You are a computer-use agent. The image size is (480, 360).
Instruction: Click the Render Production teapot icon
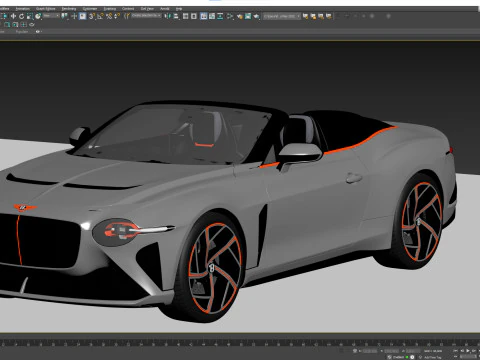[256, 16]
